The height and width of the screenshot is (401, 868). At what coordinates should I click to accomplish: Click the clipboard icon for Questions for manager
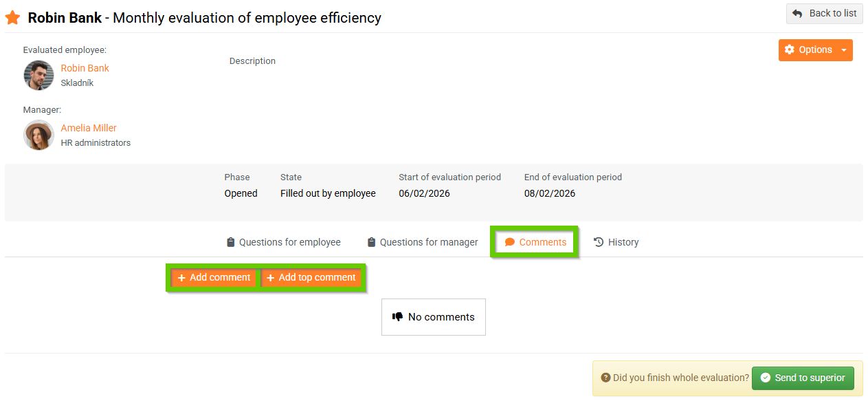pos(371,242)
